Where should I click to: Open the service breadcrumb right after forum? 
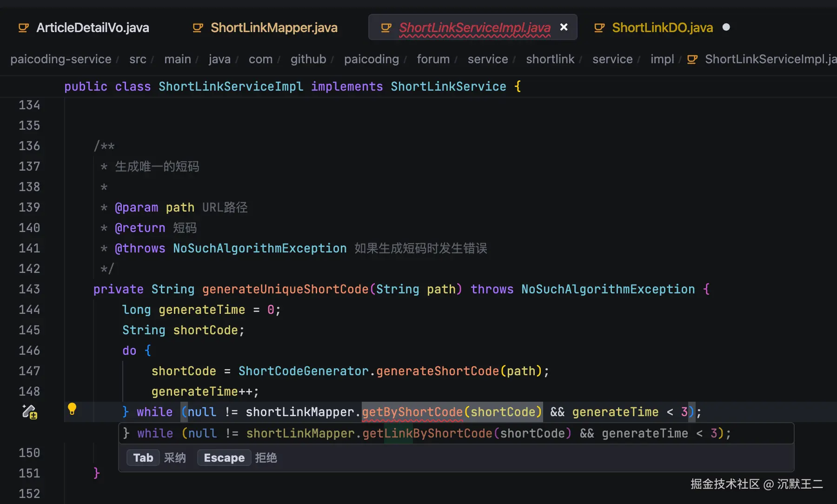point(488,60)
